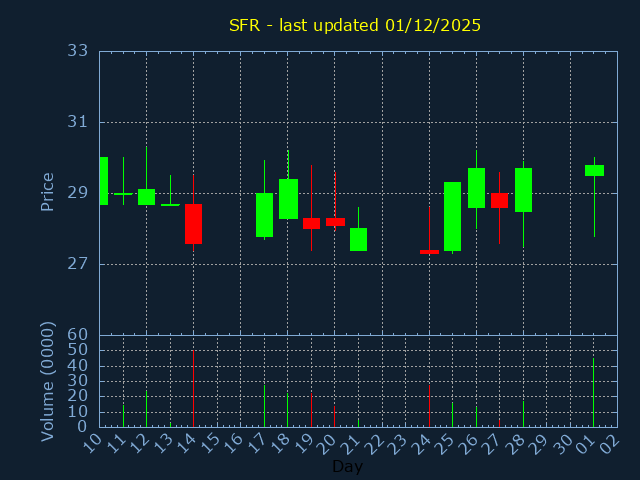Screen dimensions: 640x480
Task: Click the red candlestick on day 14
Action: click(x=193, y=223)
